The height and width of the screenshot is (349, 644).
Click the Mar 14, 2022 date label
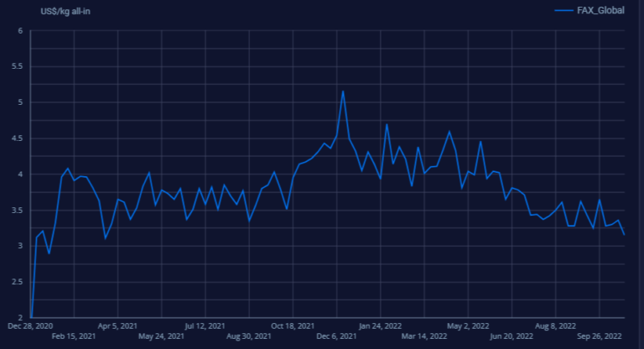(x=424, y=336)
